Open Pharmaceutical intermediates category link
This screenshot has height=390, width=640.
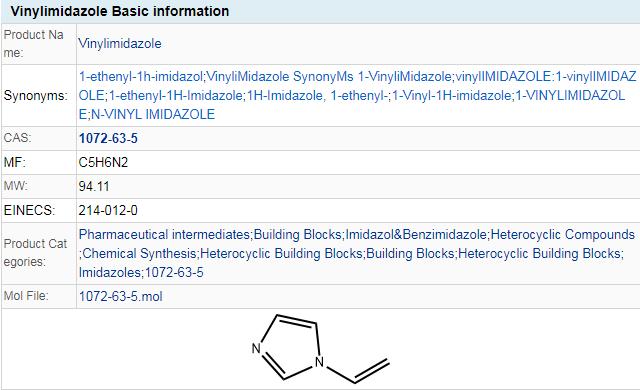[164, 235]
